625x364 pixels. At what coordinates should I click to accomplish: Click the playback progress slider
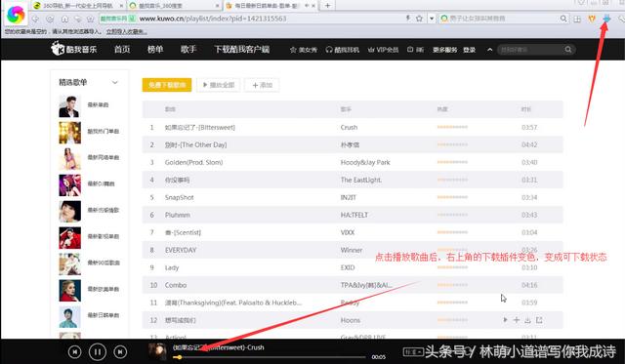click(270, 357)
